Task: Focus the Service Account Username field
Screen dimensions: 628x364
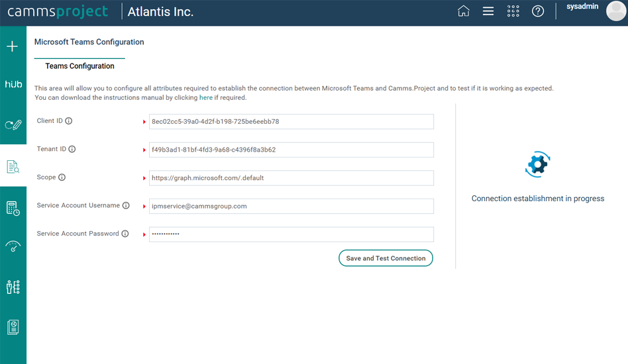Action: tap(291, 206)
